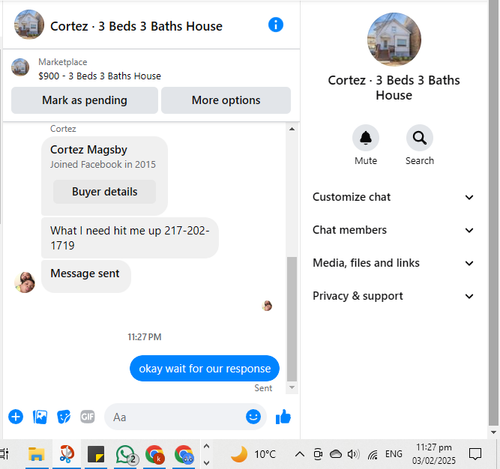
Task: Open conversation information with the blue info icon
Action: click(276, 25)
